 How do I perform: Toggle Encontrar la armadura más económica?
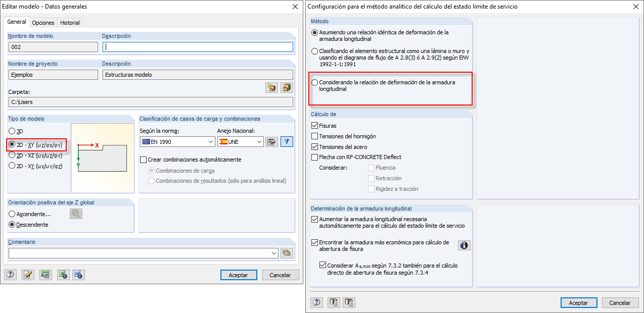pyautogui.click(x=315, y=242)
